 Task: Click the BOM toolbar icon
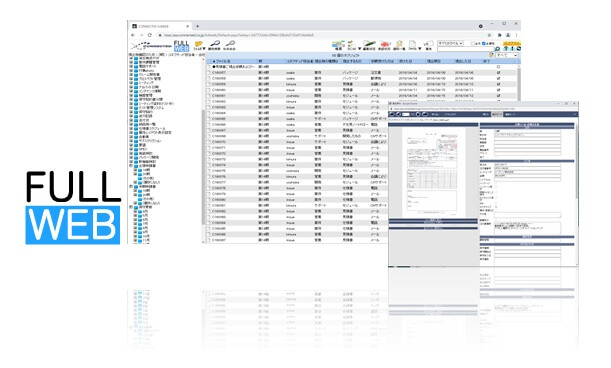351,45
